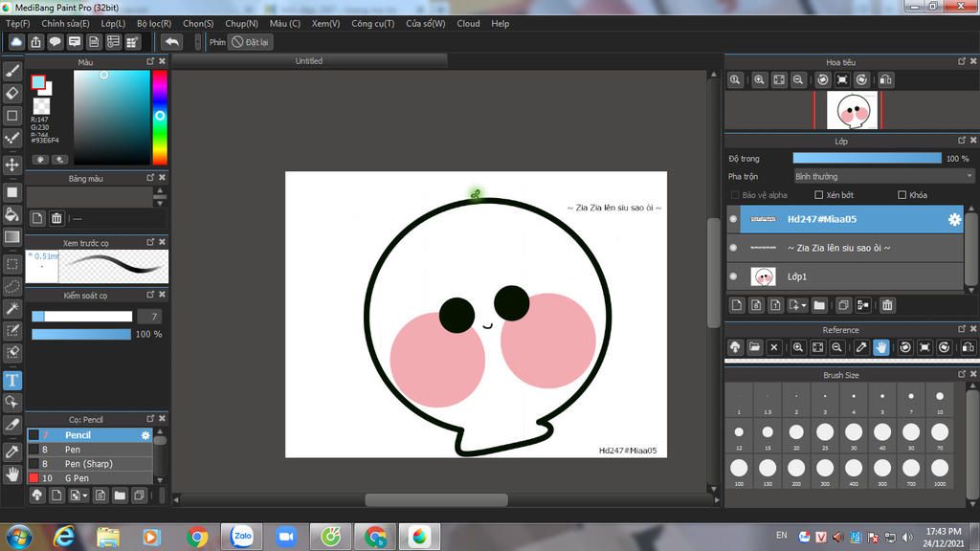This screenshot has height=551, width=980.
Task: Add a new layer folder
Action: pos(819,305)
